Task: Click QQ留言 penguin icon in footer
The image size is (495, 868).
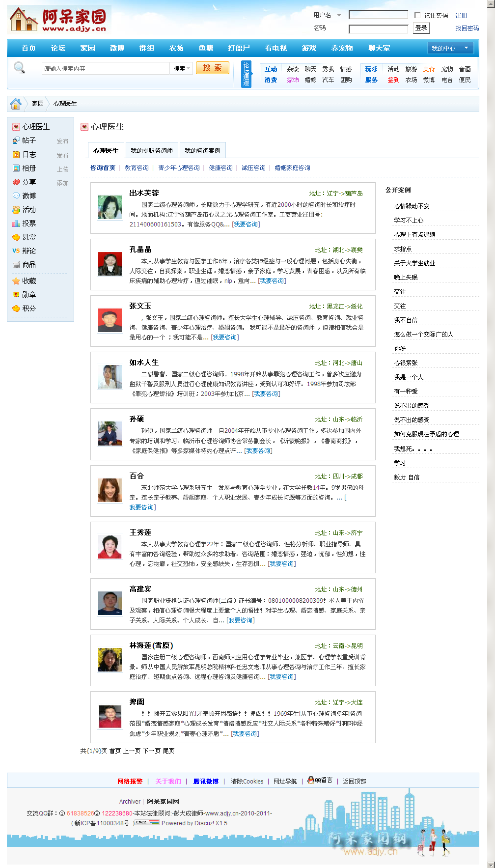Action: [x=310, y=780]
